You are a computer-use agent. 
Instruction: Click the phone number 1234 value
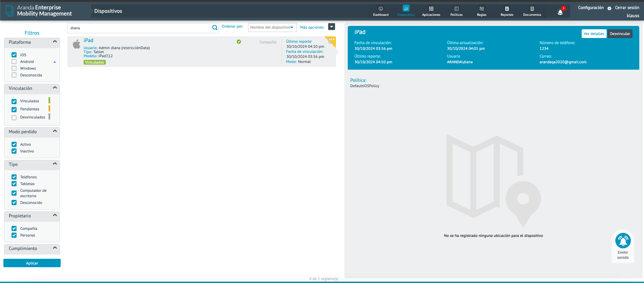pos(544,48)
